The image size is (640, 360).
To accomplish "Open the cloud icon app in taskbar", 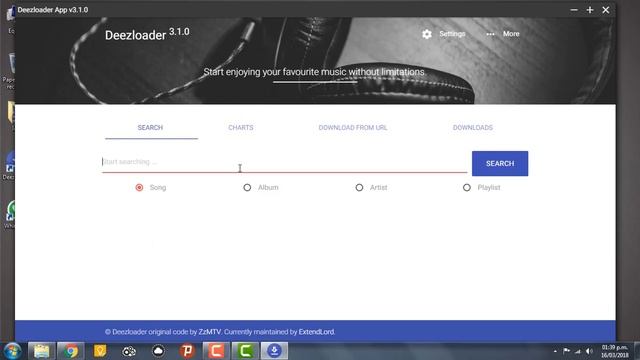I will click(158, 351).
